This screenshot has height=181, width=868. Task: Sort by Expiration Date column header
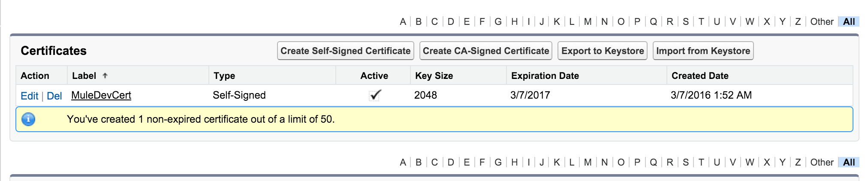pyautogui.click(x=545, y=76)
